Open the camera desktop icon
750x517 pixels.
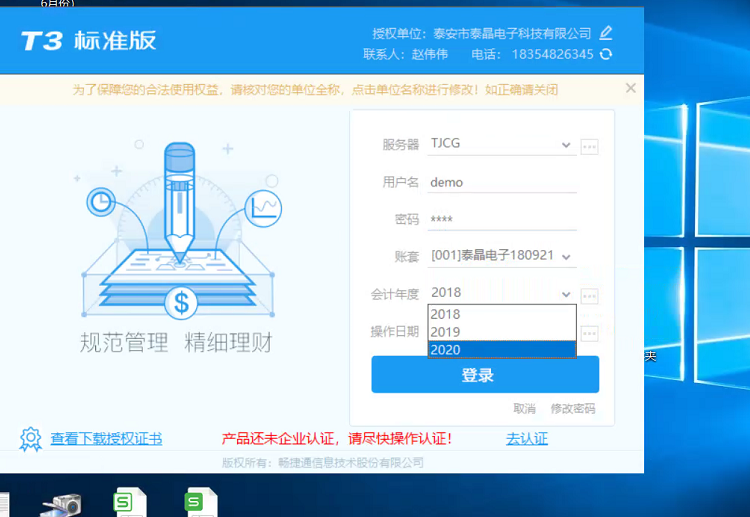click(61, 506)
